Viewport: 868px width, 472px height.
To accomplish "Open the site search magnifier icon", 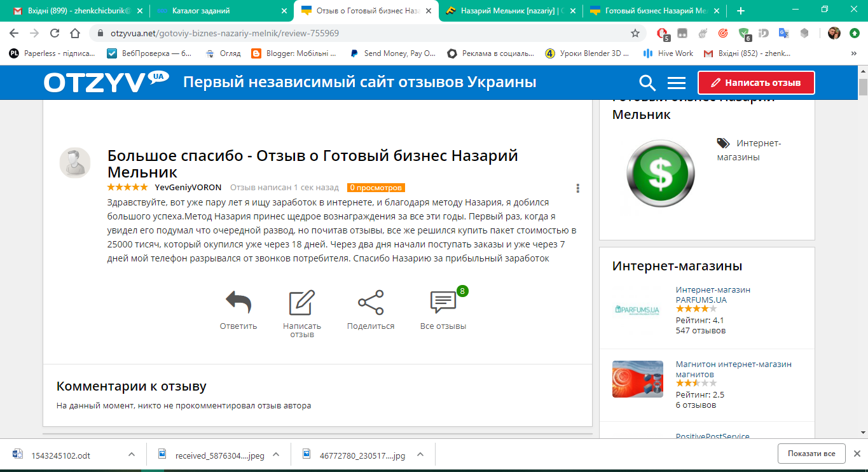I will coord(647,83).
